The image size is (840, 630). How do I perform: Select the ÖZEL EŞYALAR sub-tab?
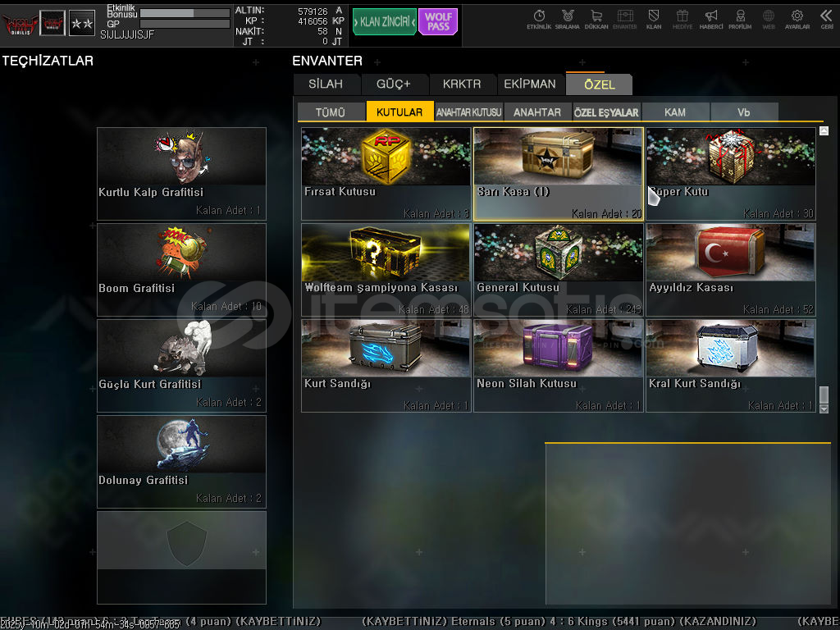[606, 112]
